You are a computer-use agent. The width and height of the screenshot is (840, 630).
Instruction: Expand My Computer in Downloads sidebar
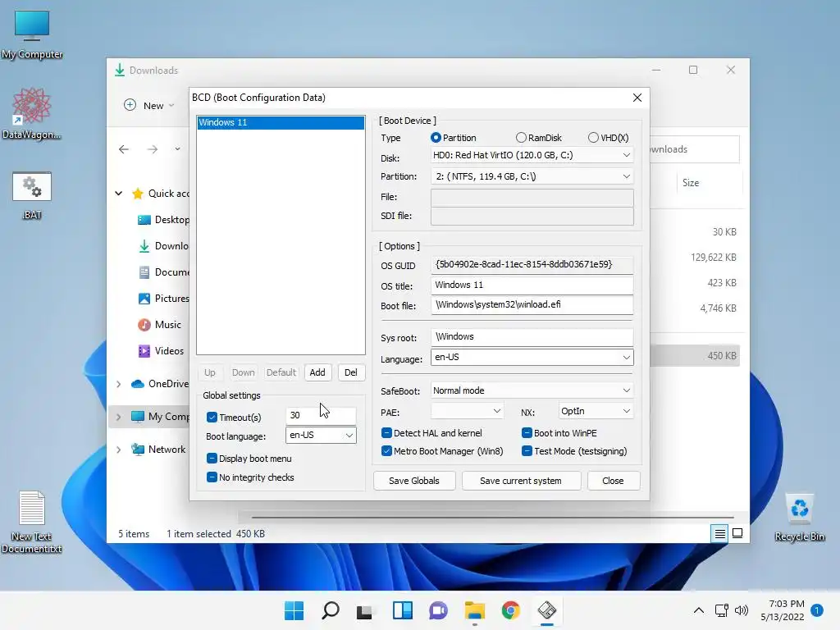pyautogui.click(x=119, y=417)
